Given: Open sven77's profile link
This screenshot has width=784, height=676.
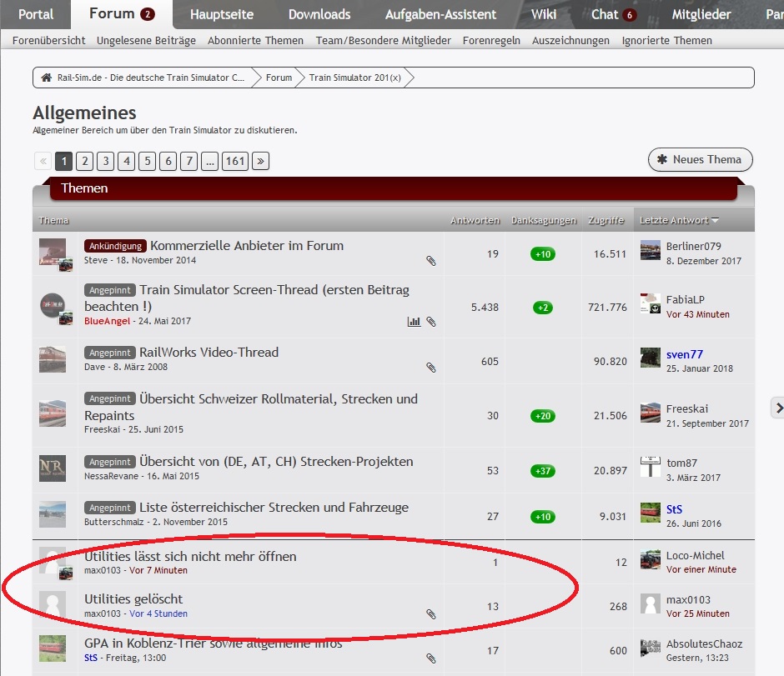Looking at the screenshot, I should pos(684,354).
